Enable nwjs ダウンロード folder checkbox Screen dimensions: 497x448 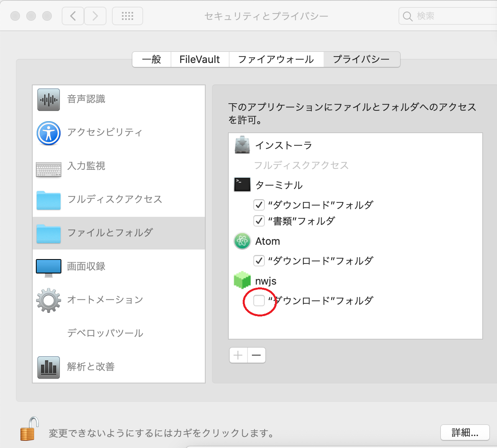pyautogui.click(x=259, y=301)
